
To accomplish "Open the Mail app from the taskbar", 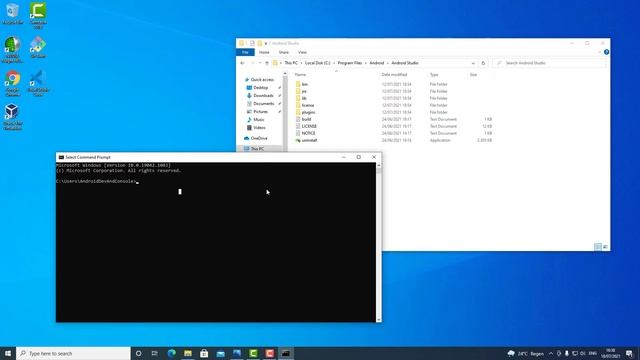I will (220, 353).
